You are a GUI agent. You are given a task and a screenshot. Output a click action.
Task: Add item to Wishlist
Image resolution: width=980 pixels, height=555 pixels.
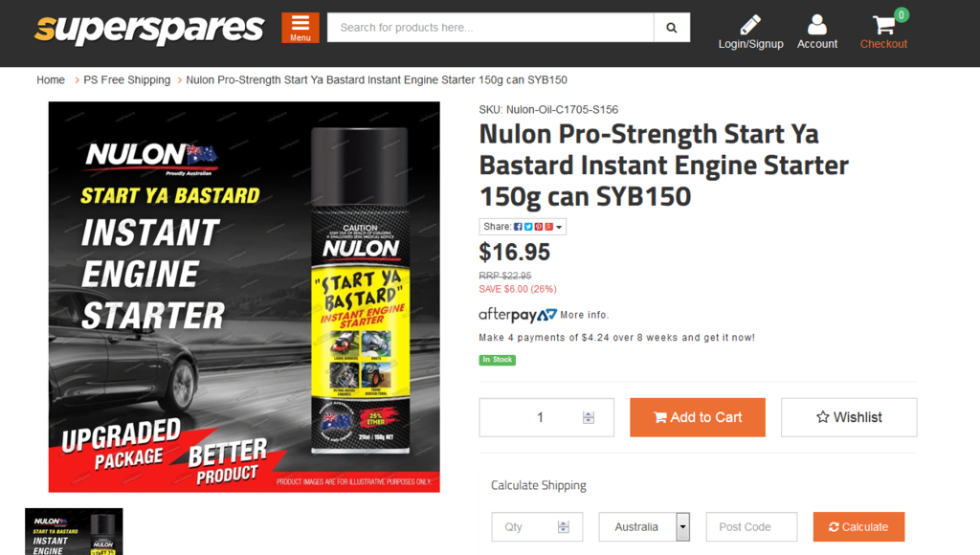849,417
